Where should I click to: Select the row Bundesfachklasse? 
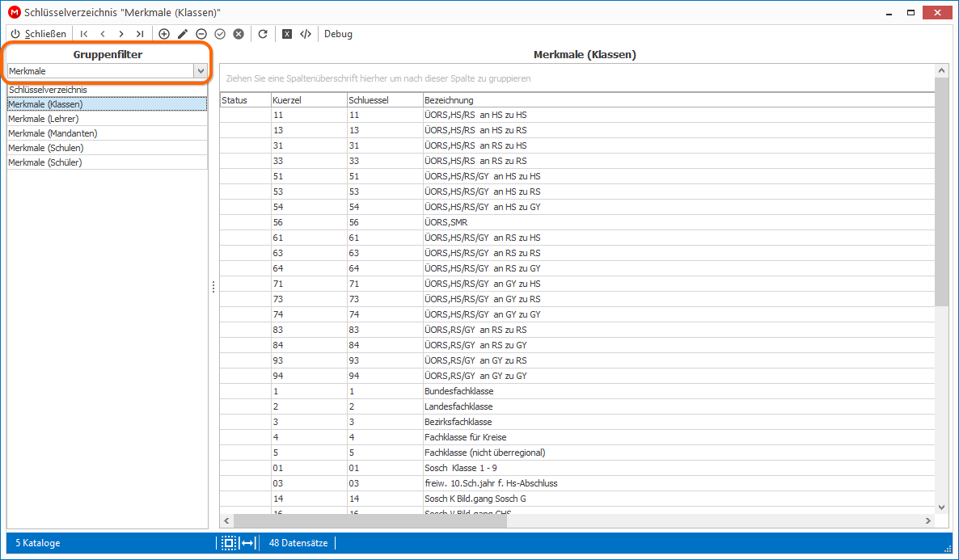577,391
